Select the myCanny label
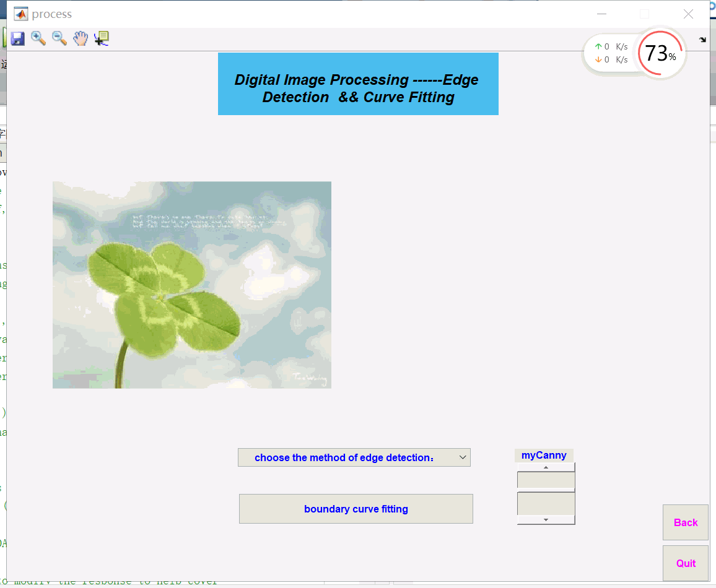 tap(544, 456)
